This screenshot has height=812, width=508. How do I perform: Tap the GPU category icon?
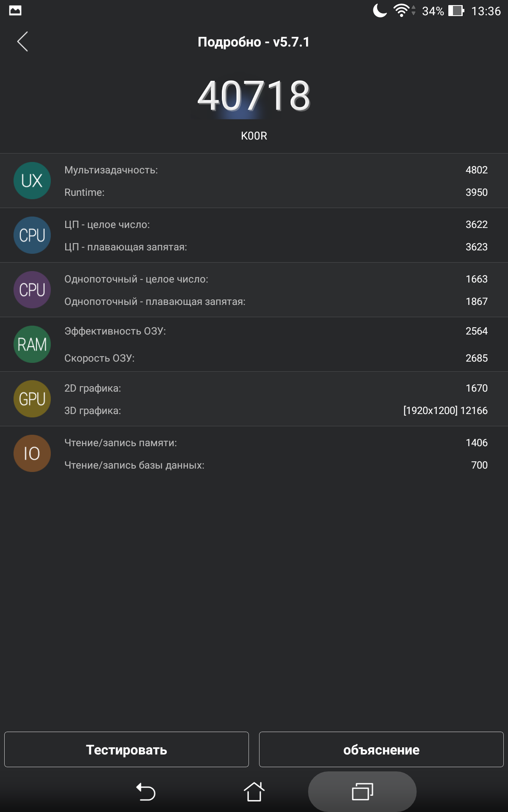[32, 399]
